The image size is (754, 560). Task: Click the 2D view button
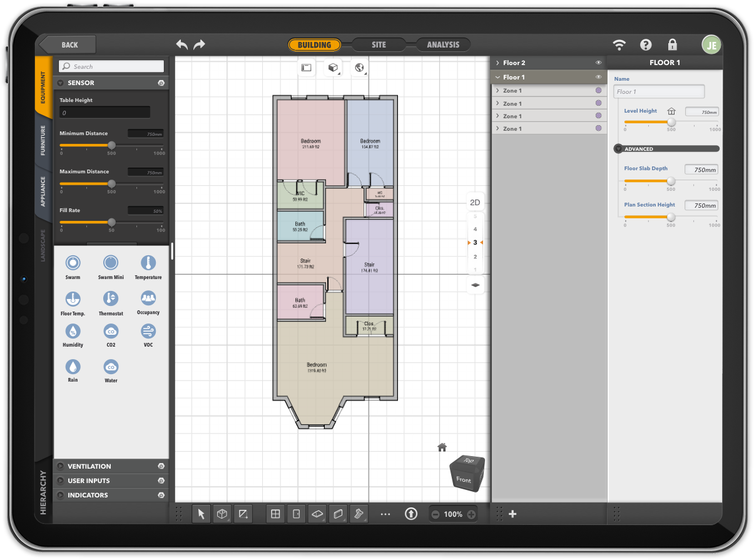pos(475,201)
